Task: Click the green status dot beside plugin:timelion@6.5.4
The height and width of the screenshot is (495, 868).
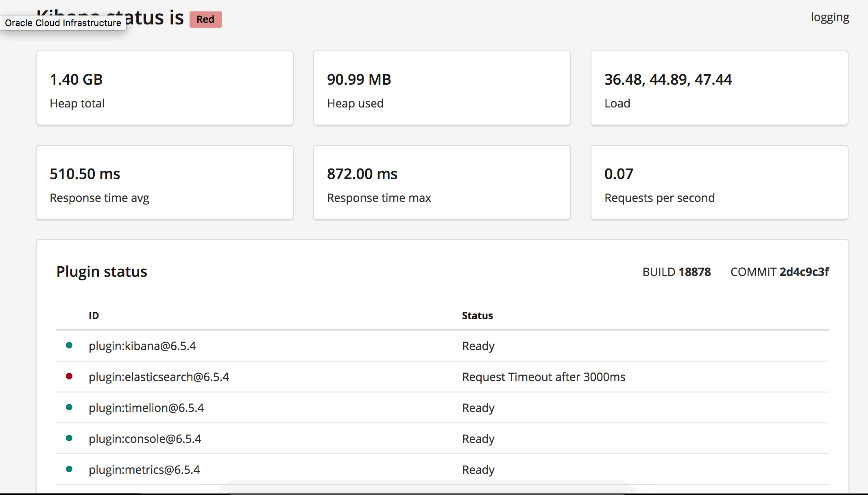Action: point(70,407)
